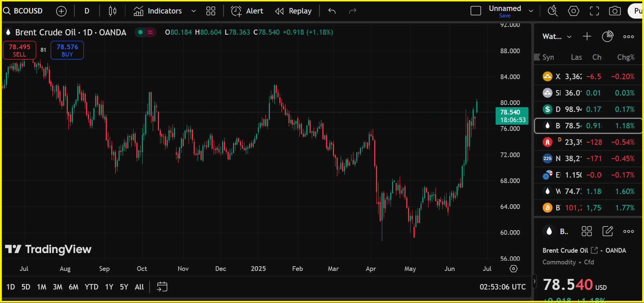Screen dimensions: 644x303
Task: Click the add symbol plus icon beside BCOUSD
Action: (61, 11)
